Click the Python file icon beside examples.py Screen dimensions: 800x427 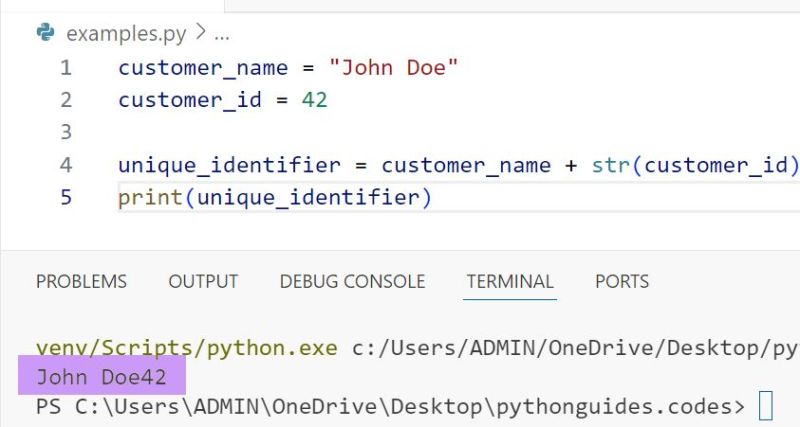(x=45, y=33)
